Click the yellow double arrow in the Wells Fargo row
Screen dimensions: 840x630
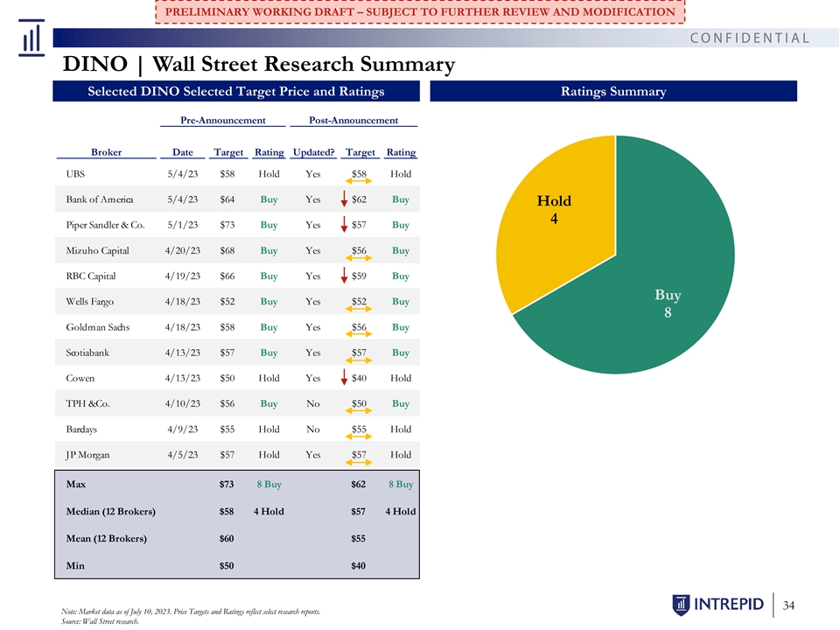[x=359, y=309]
